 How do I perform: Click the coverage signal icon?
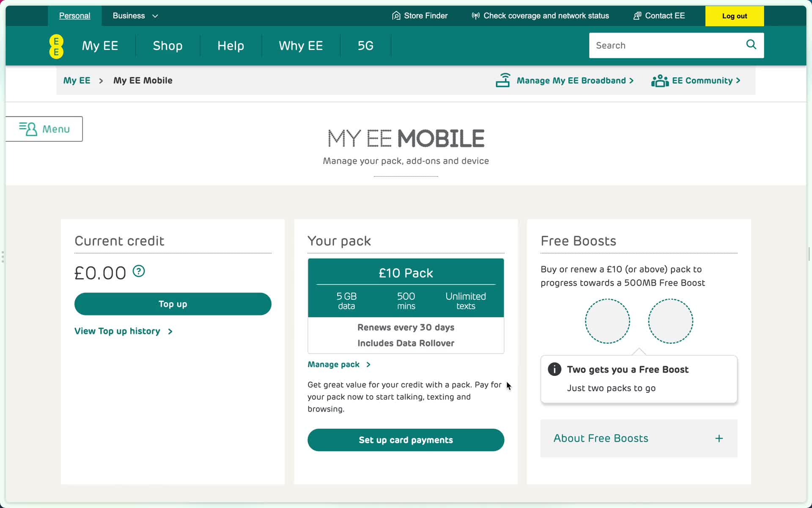476,16
